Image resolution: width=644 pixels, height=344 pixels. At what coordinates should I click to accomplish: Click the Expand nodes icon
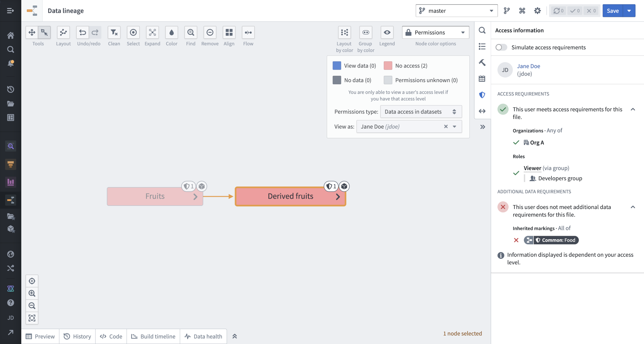point(152,32)
